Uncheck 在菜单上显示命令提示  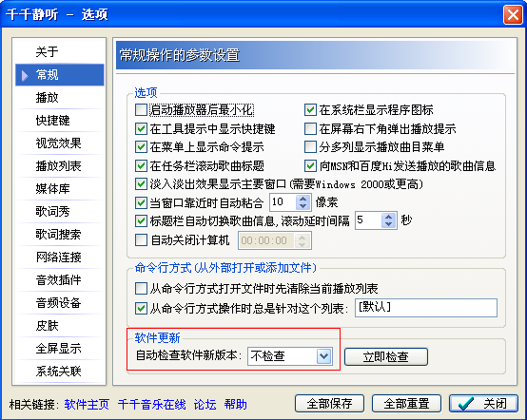[141, 147]
